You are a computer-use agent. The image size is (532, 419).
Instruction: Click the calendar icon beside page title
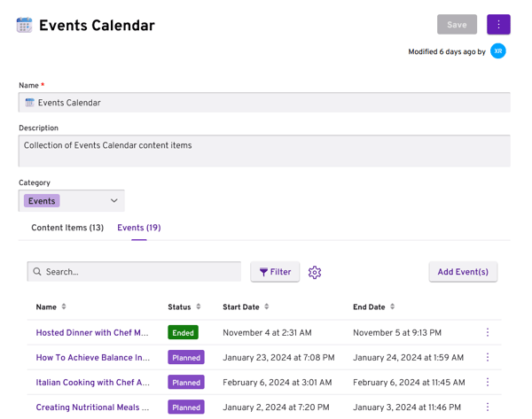25,26
